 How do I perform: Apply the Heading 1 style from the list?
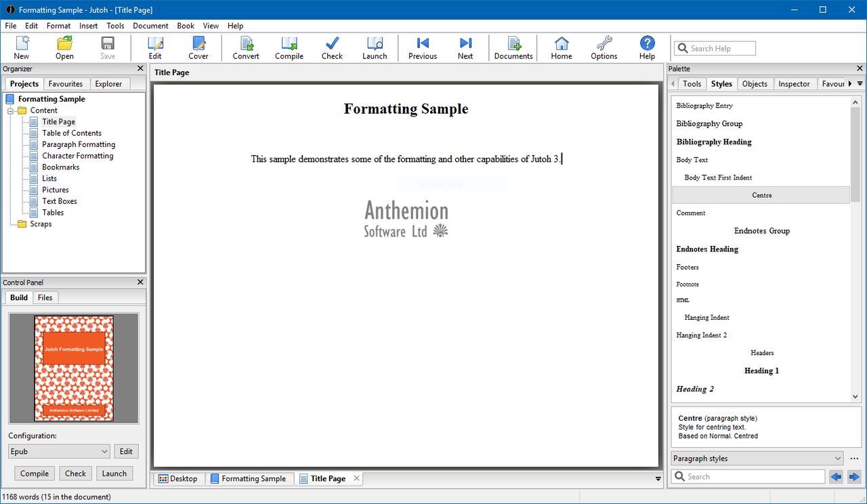tap(761, 371)
